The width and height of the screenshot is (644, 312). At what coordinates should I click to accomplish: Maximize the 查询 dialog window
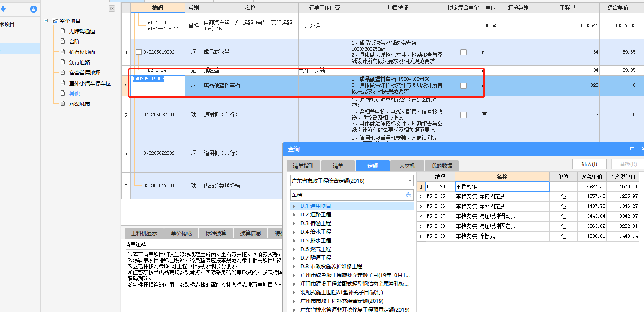coord(632,149)
